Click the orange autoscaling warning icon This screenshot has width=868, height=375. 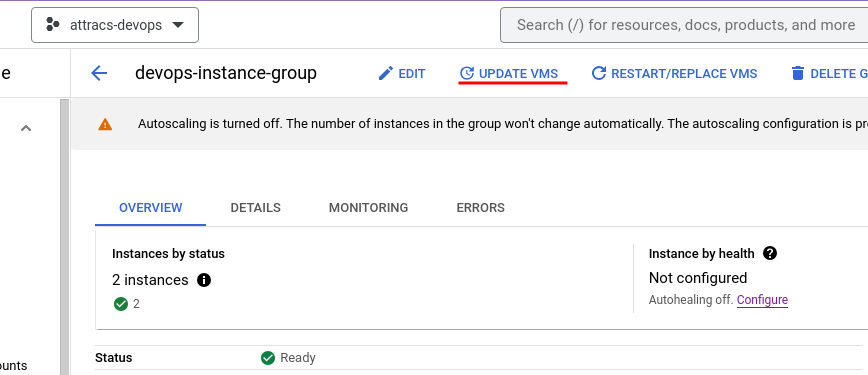pyautogui.click(x=105, y=124)
